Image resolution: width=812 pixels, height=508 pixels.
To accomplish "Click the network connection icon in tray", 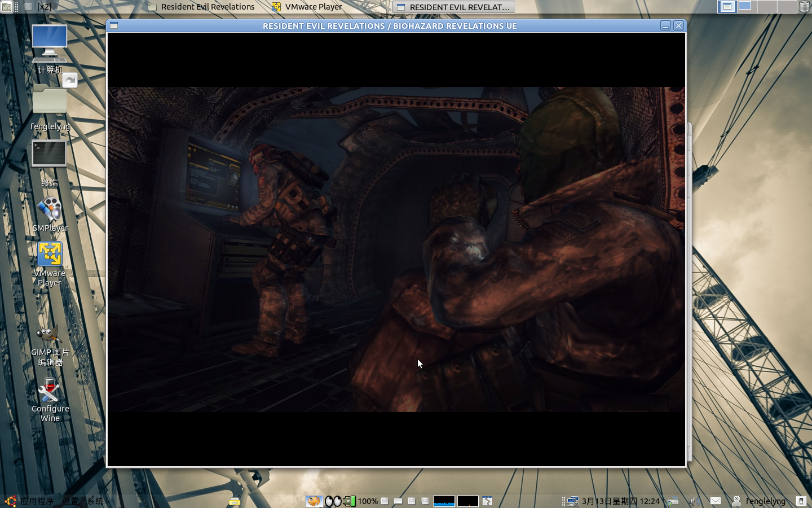I will [x=573, y=501].
